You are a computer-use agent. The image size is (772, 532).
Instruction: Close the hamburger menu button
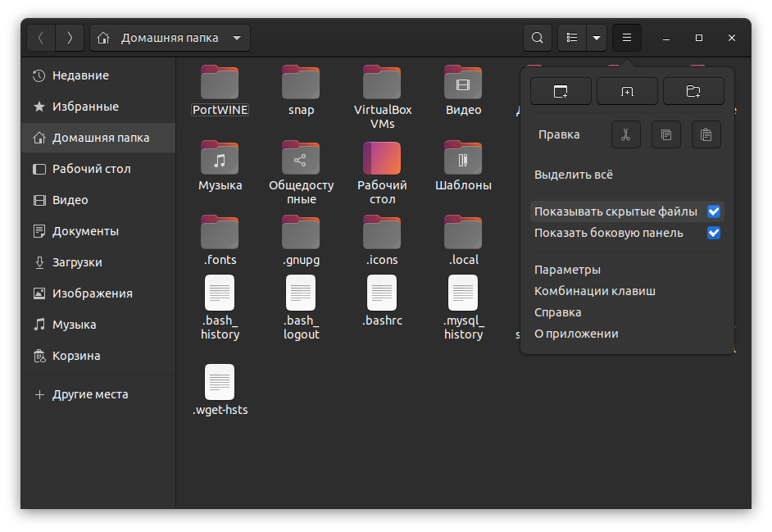click(627, 38)
